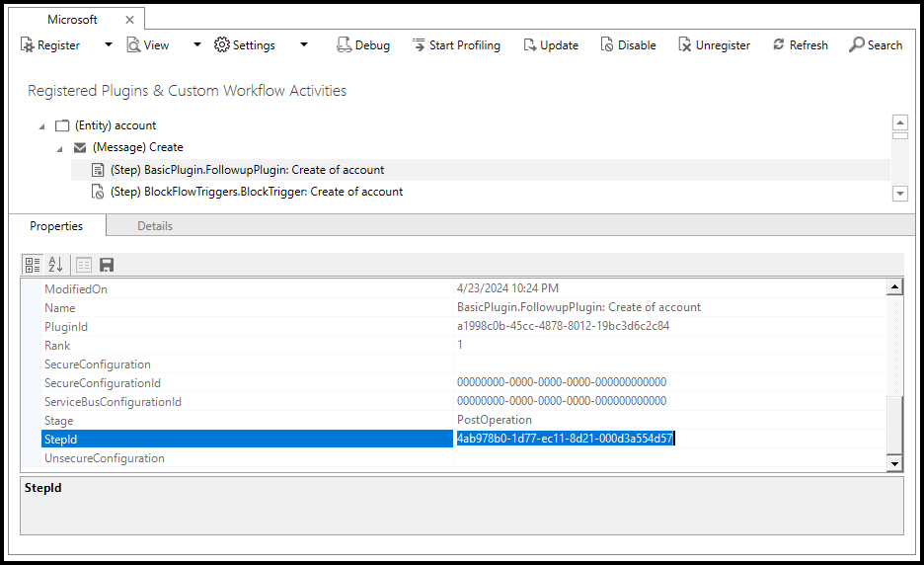Collapse the (Entity) account tree node
Screen dimensions: 924x565
(x=41, y=126)
